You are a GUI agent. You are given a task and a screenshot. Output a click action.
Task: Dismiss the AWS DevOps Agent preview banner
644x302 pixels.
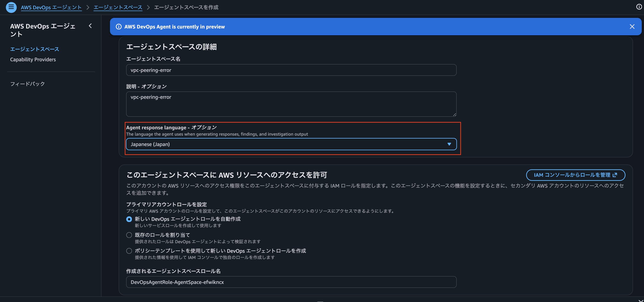632,26
